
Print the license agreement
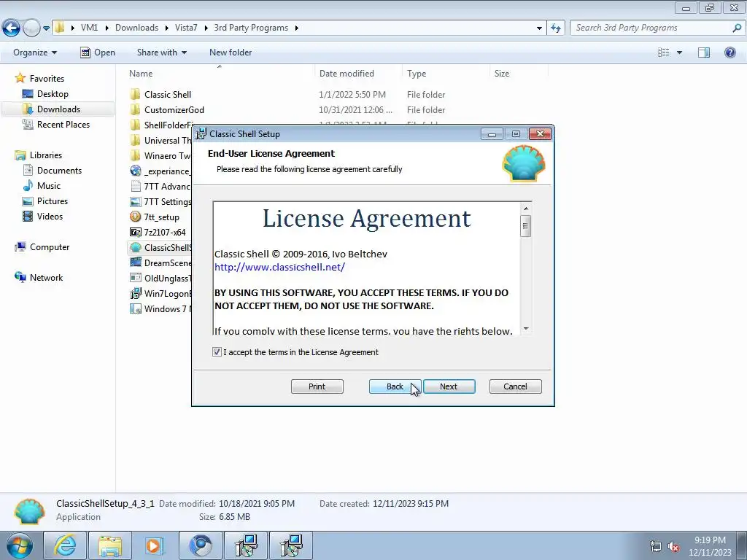[x=317, y=386]
